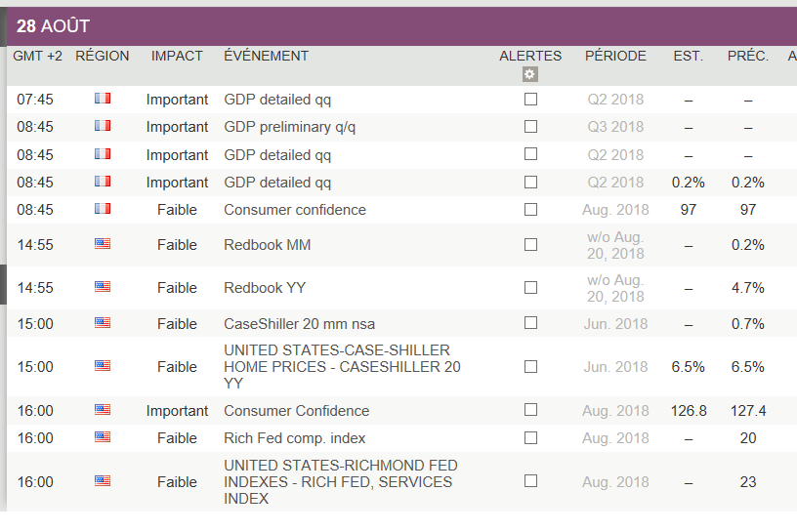
Task: Click the US flag on Redbook MM row
Action: [x=103, y=244]
